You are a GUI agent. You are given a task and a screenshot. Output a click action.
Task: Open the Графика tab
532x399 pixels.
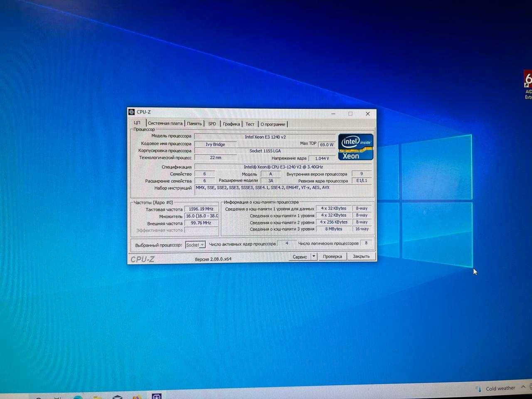tap(231, 124)
